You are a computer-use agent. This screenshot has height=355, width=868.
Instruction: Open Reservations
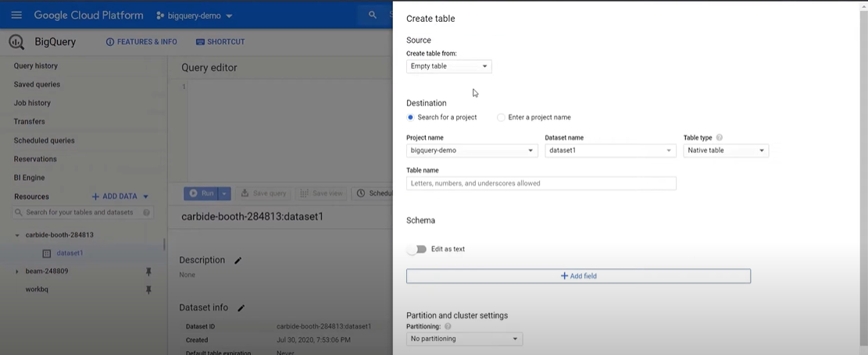pyautogui.click(x=35, y=159)
